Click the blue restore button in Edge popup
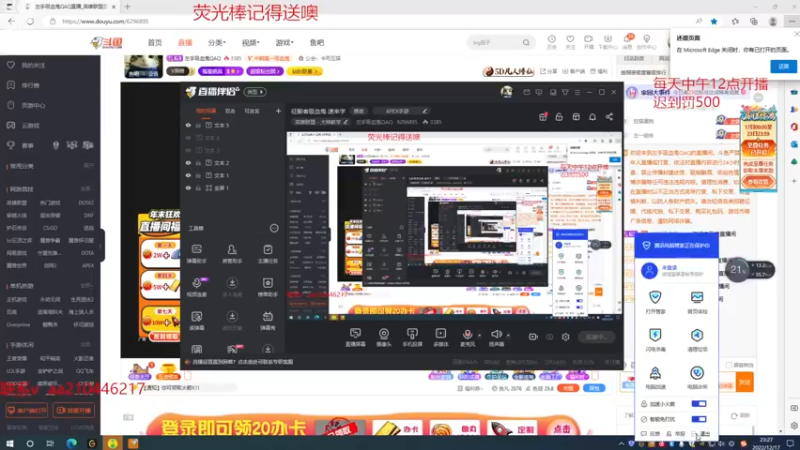The height and width of the screenshot is (450, 800). click(783, 66)
